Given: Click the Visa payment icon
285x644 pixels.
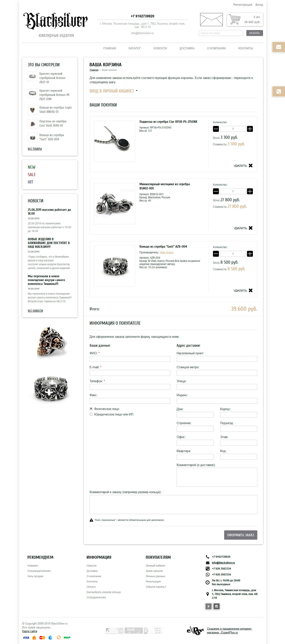Looking at the screenshot, I should pyautogui.click(x=26, y=637).
